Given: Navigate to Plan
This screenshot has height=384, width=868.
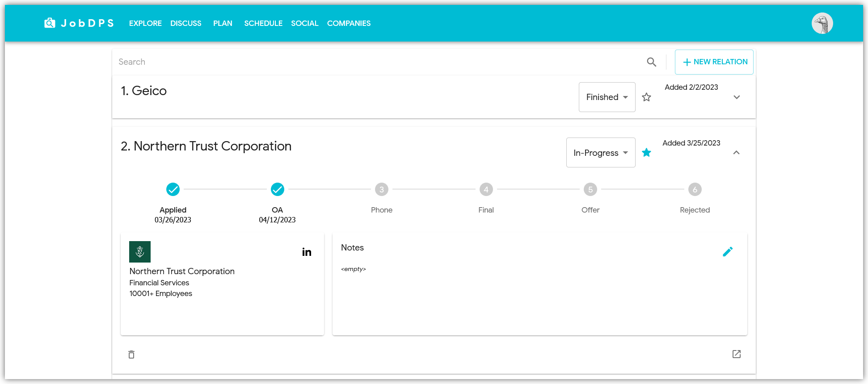Looking at the screenshot, I should pyautogui.click(x=223, y=23).
